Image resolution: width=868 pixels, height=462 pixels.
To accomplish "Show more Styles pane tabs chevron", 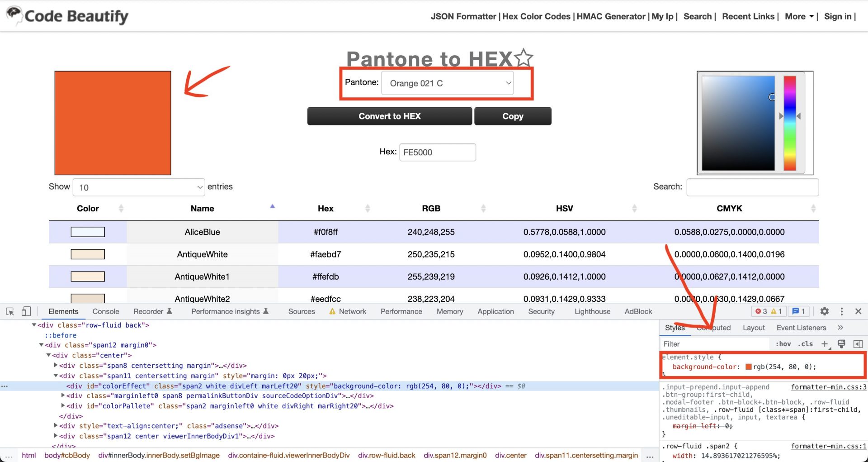I will coord(840,328).
